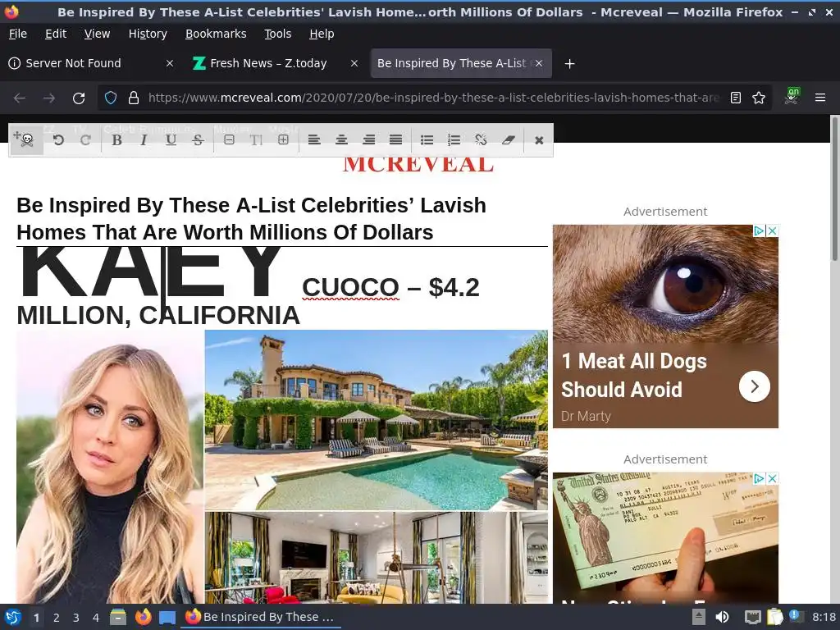Viewport: 840px width, 630px height.
Task: Click the page's vertical scrollbar
Action: 834,189
